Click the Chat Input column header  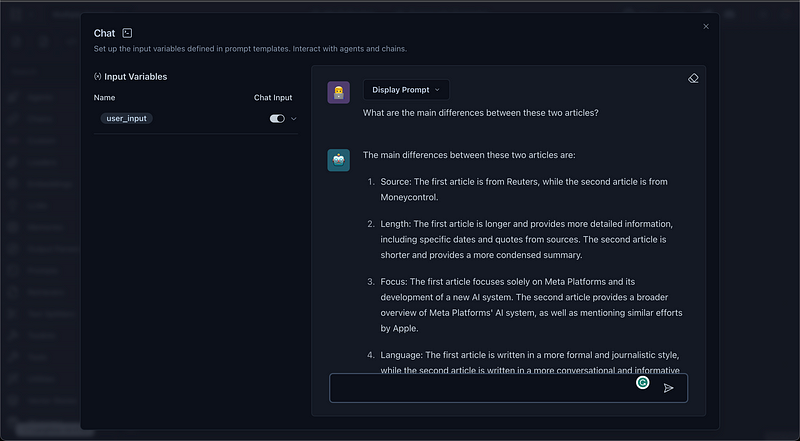coord(273,97)
